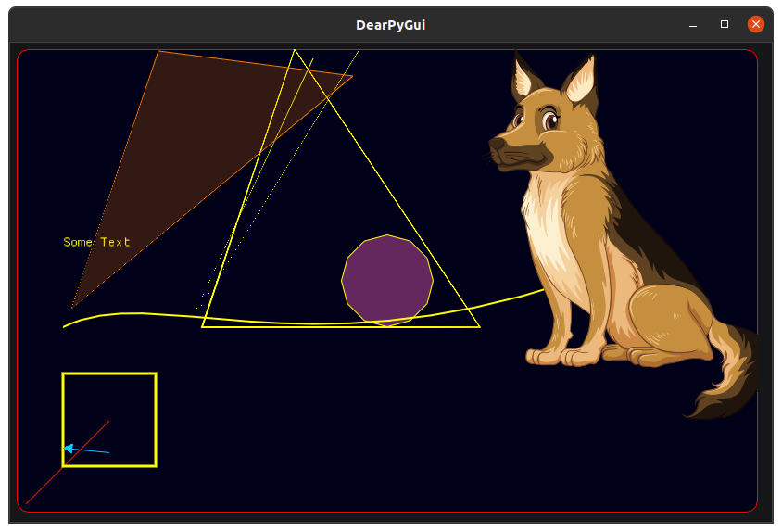The width and height of the screenshot is (782, 532).
Task: Click the cyan arrow in the square
Action: pos(86,450)
